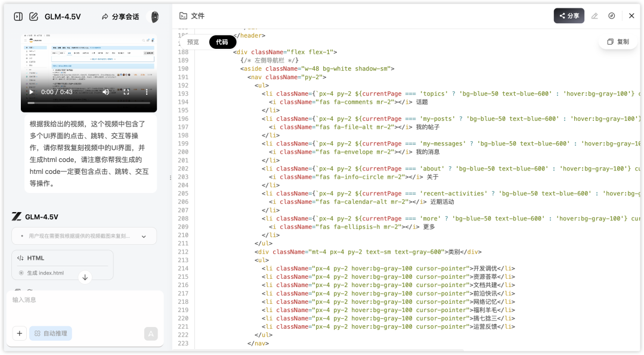Open user avatar profile
This screenshot has height=355, width=644.
pyautogui.click(x=154, y=17)
